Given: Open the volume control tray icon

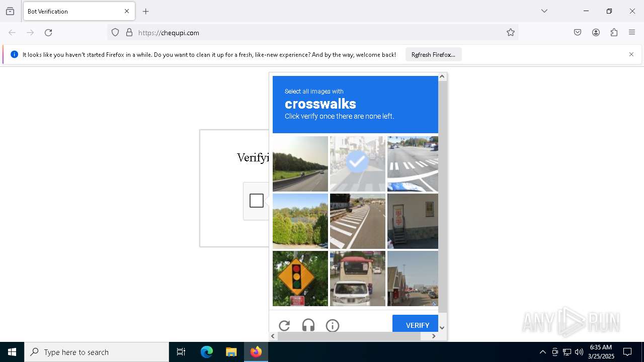Looking at the screenshot, I should click(579, 352).
